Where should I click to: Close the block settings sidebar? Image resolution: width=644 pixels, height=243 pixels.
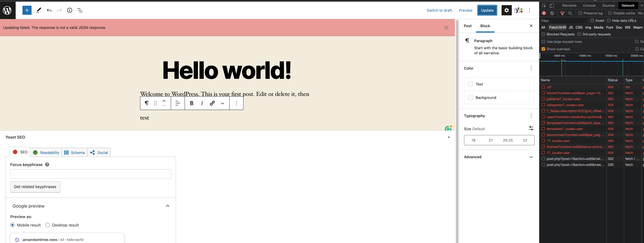point(531,26)
